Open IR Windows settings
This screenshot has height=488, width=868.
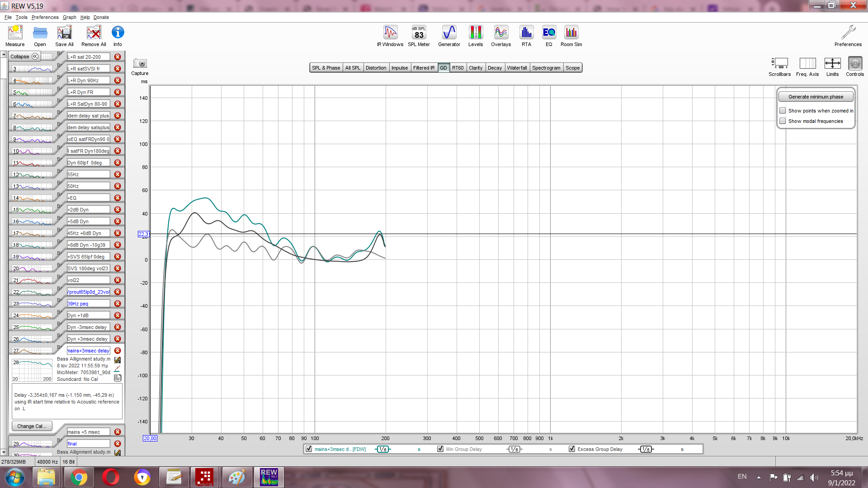point(390,36)
